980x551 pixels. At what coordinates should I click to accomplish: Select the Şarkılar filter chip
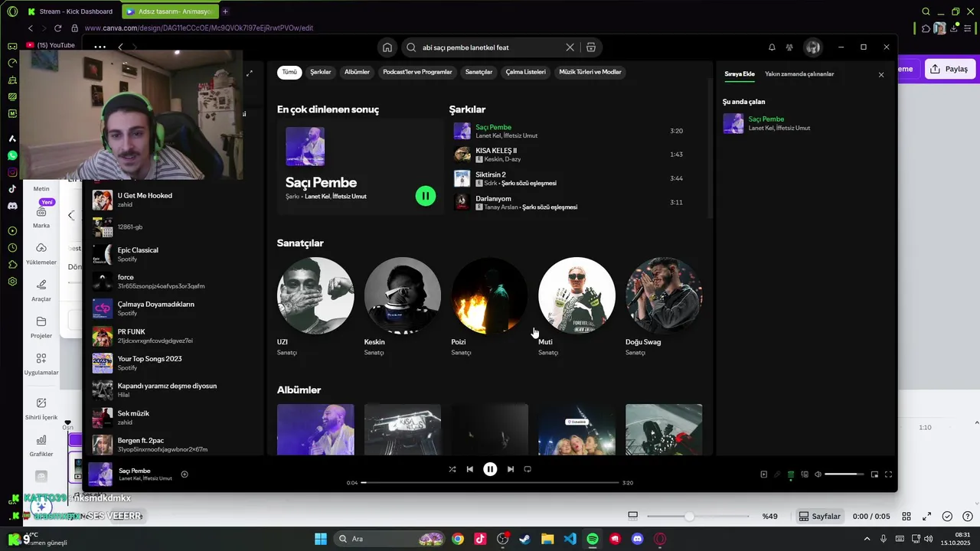pyautogui.click(x=321, y=72)
